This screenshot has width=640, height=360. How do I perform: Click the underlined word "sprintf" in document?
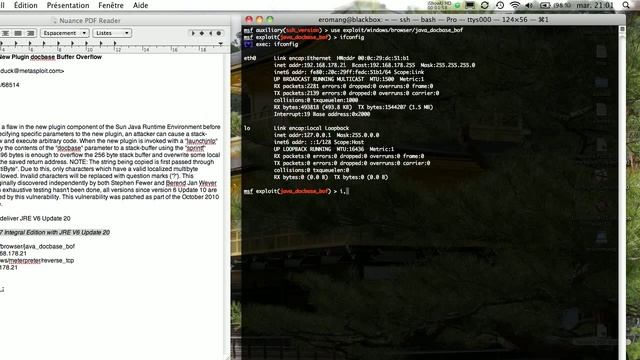[x=195, y=148]
